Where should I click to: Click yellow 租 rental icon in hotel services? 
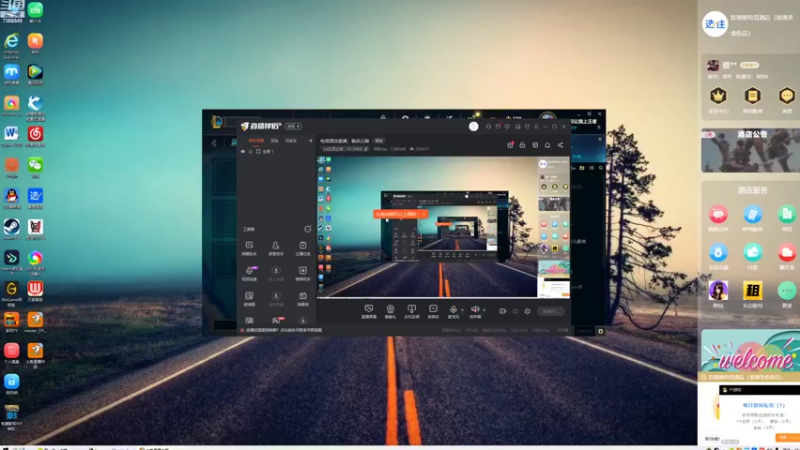pyautogui.click(x=753, y=291)
